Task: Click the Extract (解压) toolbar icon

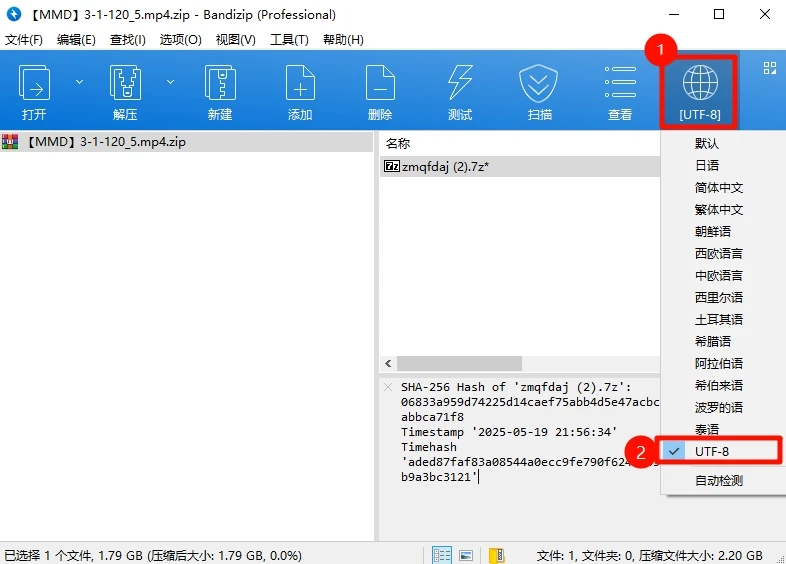Action: point(125,92)
